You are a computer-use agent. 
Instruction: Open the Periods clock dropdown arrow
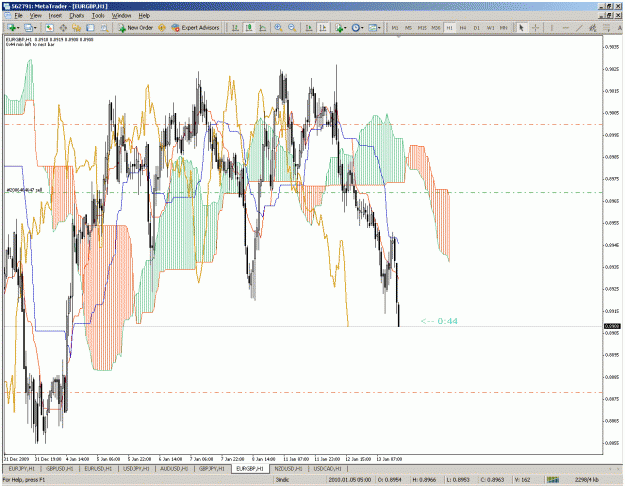tap(362, 28)
